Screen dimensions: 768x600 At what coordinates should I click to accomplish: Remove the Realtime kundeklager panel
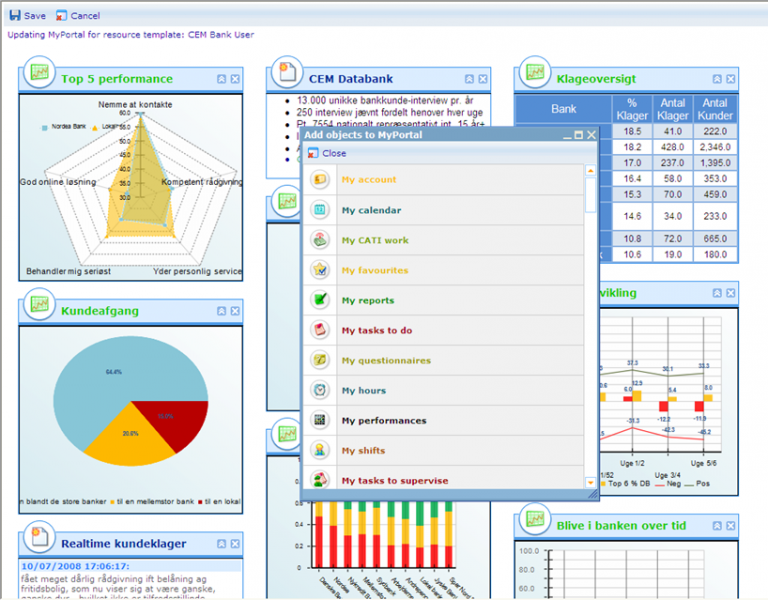click(235, 543)
